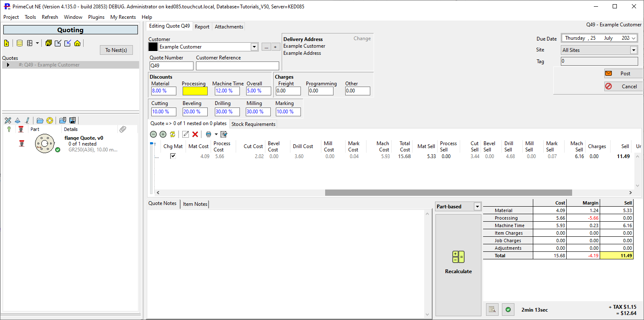Screen dimensions: 644x320
Task: Open the My Recents menu
Action: point(123,17)
